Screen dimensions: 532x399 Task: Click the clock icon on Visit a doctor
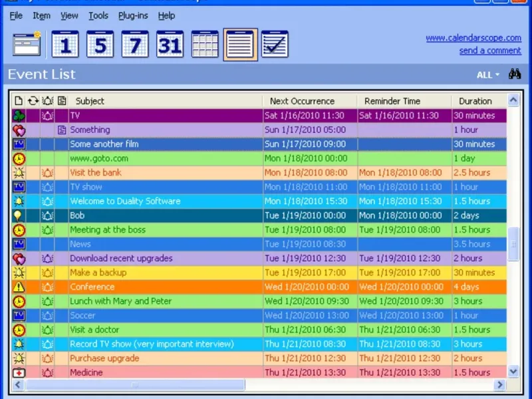pyautogui.click(x=19, y=330)
